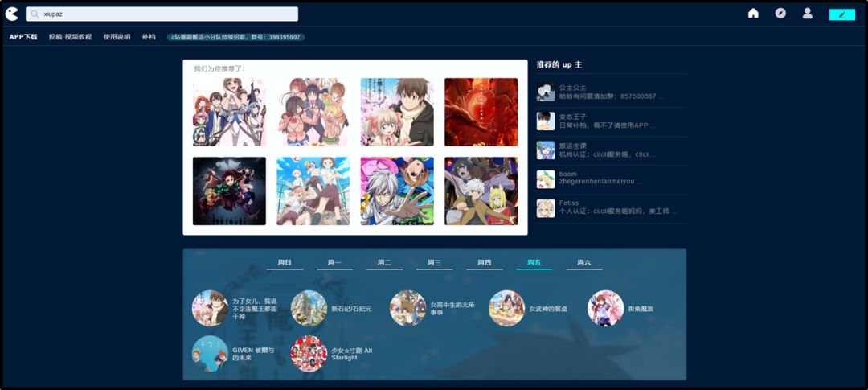Open the 女高中生的无所事事 title

452,309
